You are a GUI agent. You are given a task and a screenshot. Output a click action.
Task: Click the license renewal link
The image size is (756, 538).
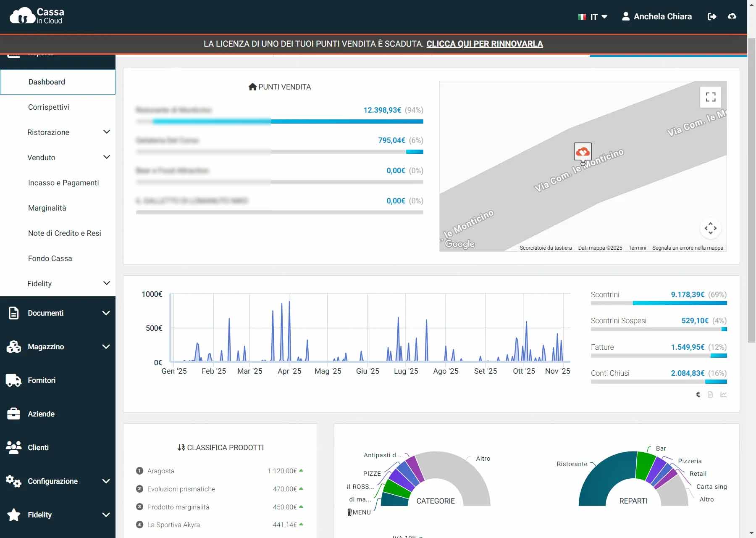pos(484,44)
